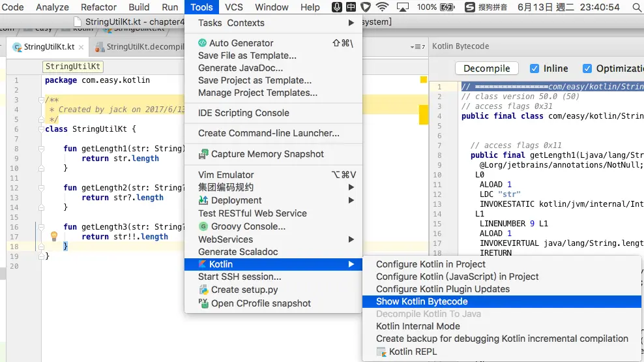The width and height of the screenshot is (644, 362).
Task: Select Create Command-line Launcher
Action: (273, 133)
